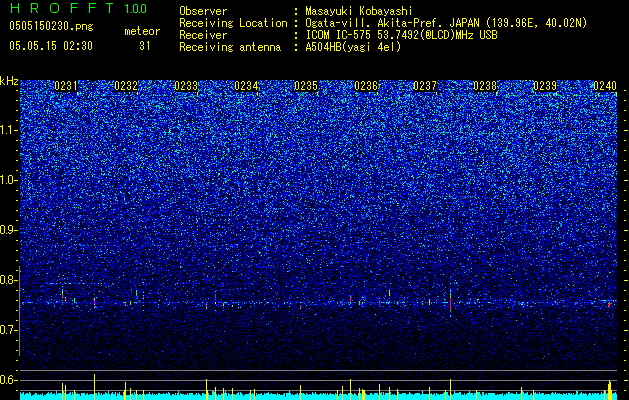The image size is (629, 400).
Task: Click the time marker 0231
Action: pos(66,86)
